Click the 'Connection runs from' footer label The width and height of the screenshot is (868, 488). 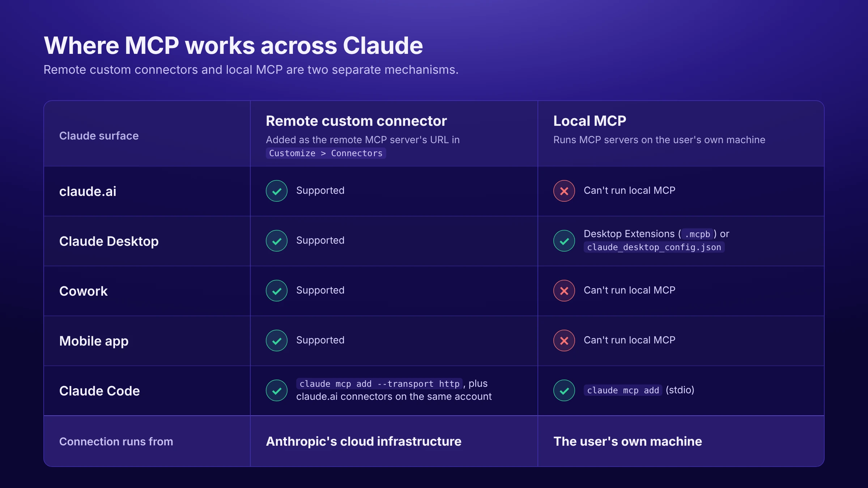(x=116, y=442)
